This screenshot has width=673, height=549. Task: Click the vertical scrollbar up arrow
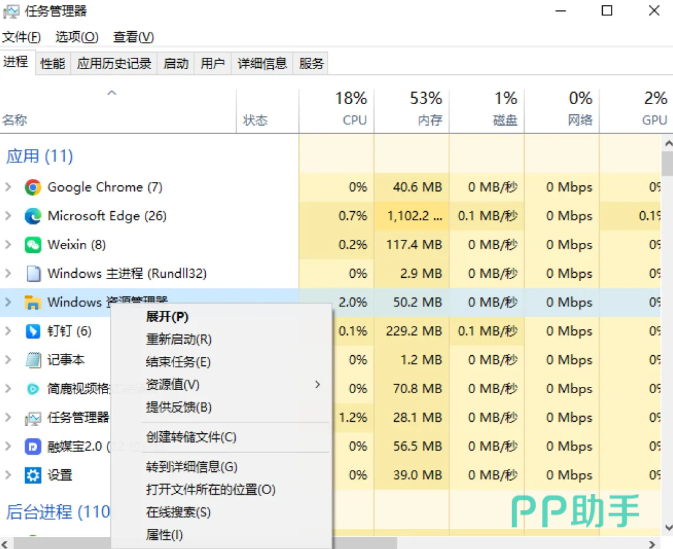tap(668, 143)
